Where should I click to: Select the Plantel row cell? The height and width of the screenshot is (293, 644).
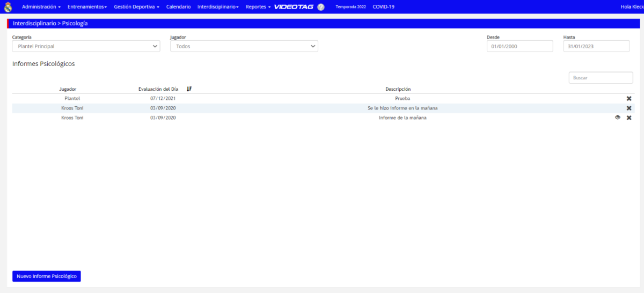point(72,99)
